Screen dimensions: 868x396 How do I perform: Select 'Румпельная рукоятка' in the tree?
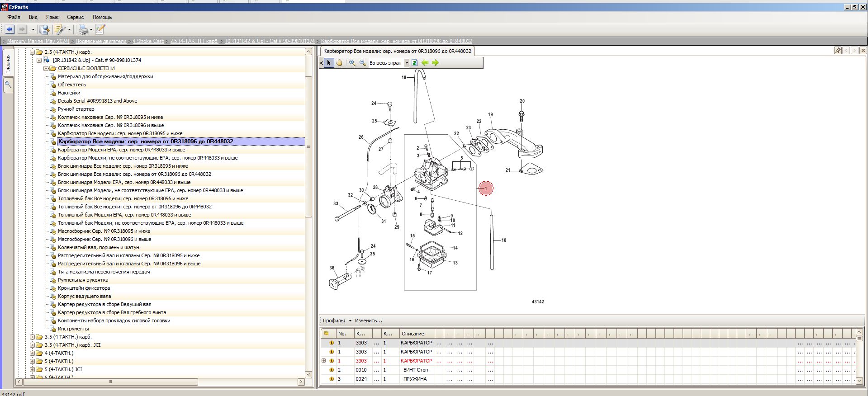83,280
